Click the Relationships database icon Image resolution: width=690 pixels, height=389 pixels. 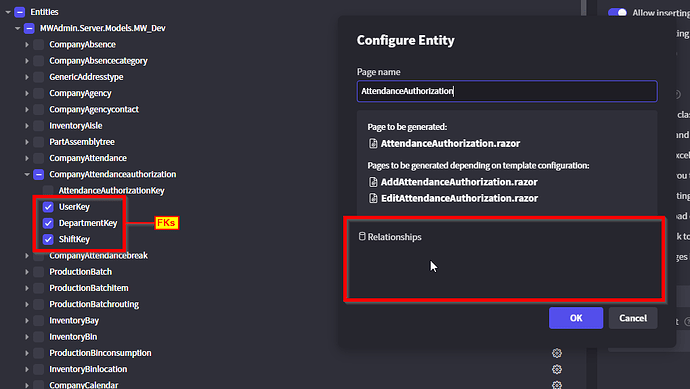(x=362, y=236)
